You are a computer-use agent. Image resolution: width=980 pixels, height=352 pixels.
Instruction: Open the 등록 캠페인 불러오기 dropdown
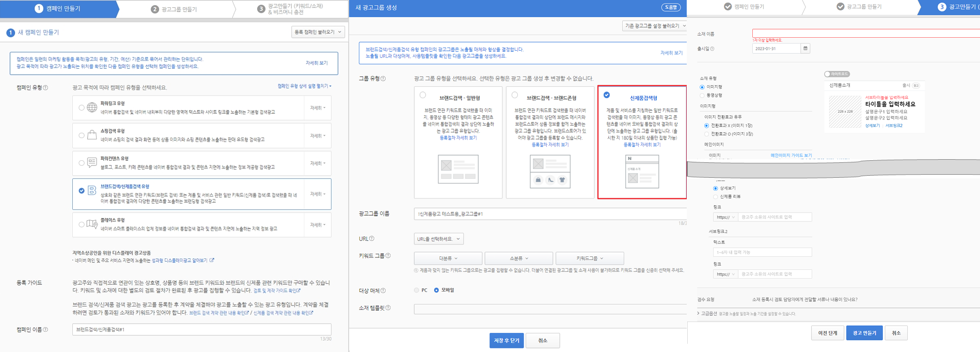pyautogui.click(x=318, y=32)
